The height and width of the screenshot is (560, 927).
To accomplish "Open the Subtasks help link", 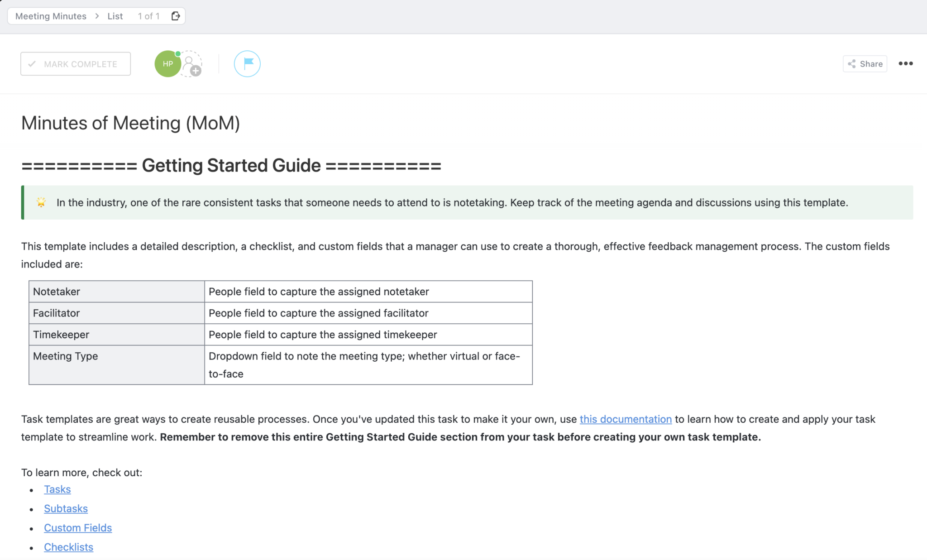I will (x=66, y=509).
